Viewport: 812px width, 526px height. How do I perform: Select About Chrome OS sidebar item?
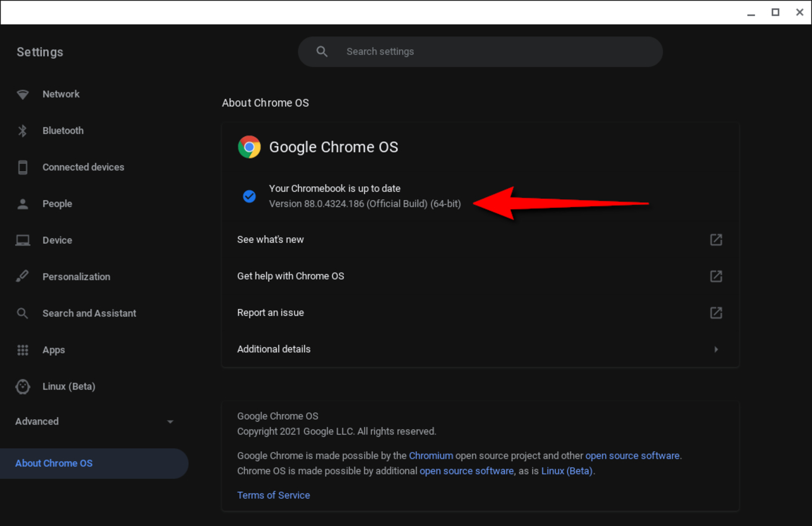[x=94, y=464]
